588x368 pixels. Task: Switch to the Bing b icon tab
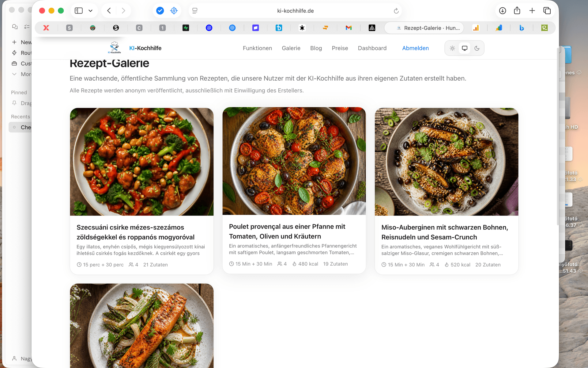coord(522,28)
